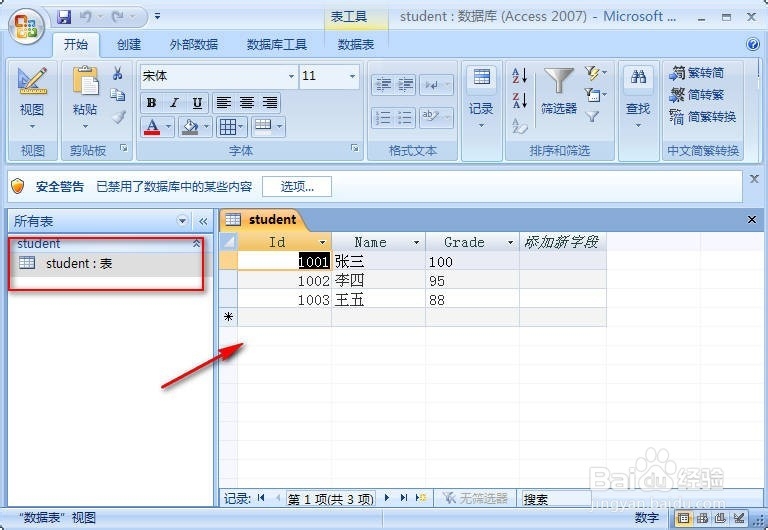Click the current record number box
768x530 pixels.
pos(331,499)
